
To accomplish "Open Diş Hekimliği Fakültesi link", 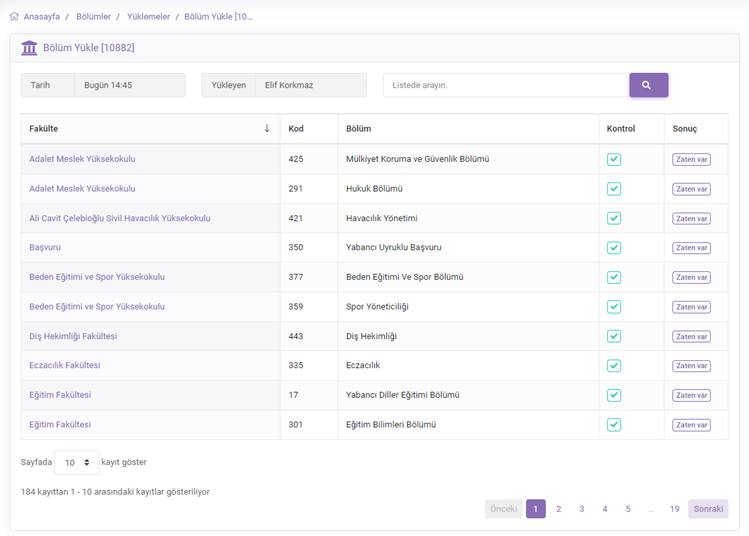I will (73, 336).
